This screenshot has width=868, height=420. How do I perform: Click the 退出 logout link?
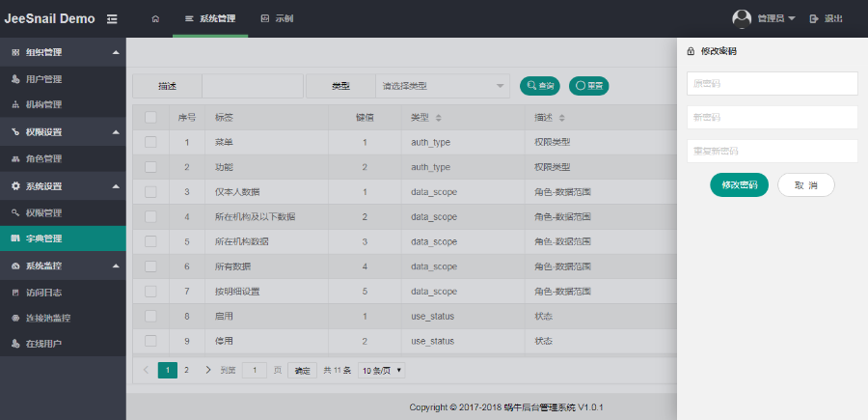tap(833, 19)
